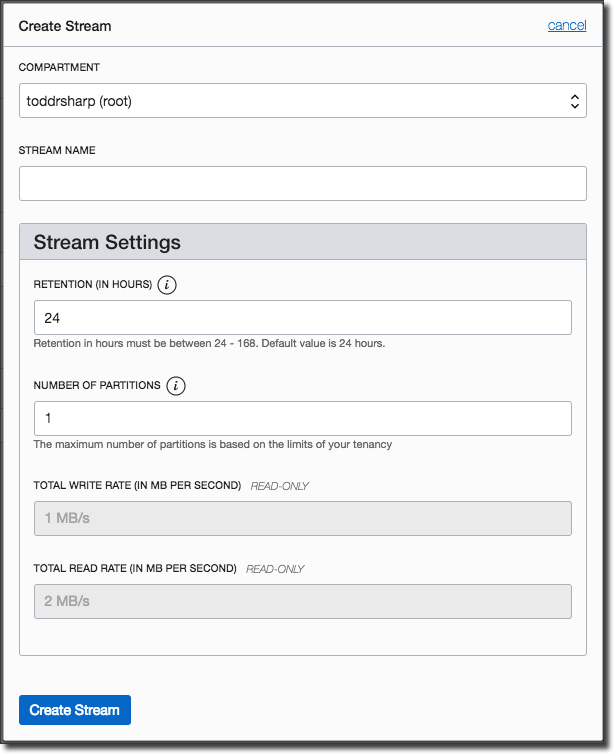Click the Create Stream dialog title
This screenshot has width=614, height=754.
coord(65,26)
